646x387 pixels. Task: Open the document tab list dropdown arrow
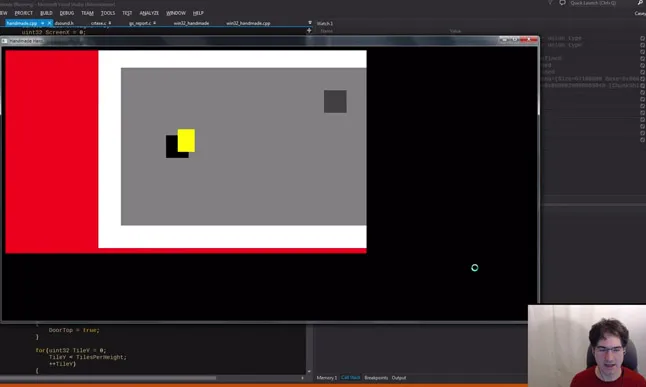click(310, 23)
